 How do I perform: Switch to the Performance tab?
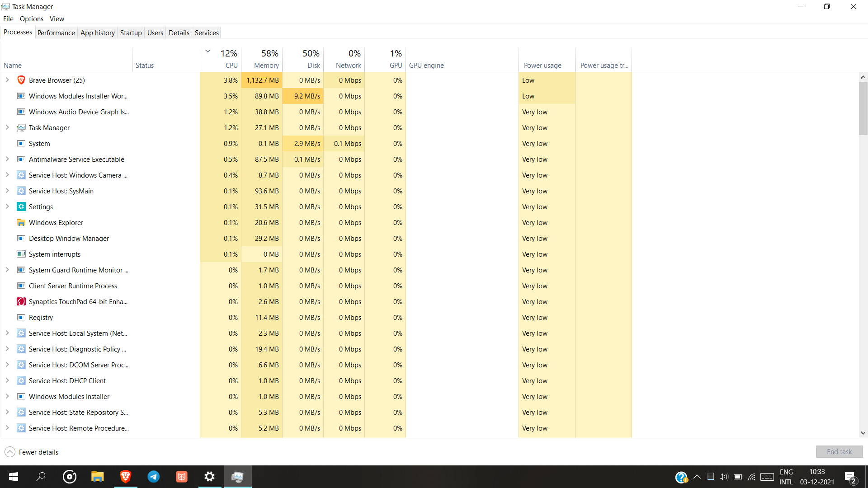tap(56, 32)
